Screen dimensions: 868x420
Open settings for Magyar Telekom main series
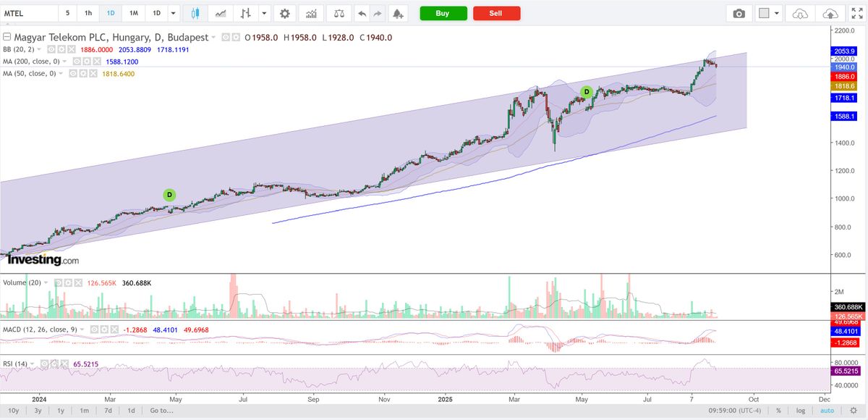pyautogui.click(x=236, y=37)
